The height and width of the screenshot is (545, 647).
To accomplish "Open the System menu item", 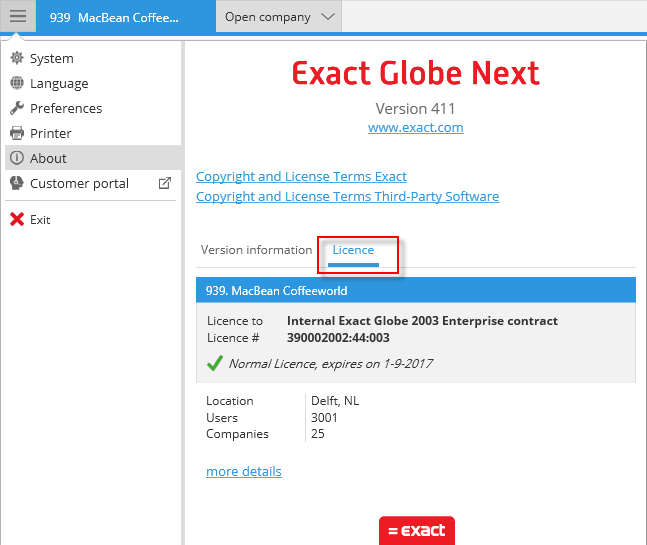I will 93,58.
